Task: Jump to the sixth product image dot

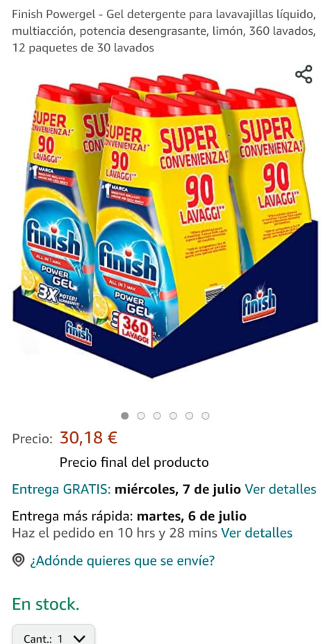Action: tap(205, 415)
